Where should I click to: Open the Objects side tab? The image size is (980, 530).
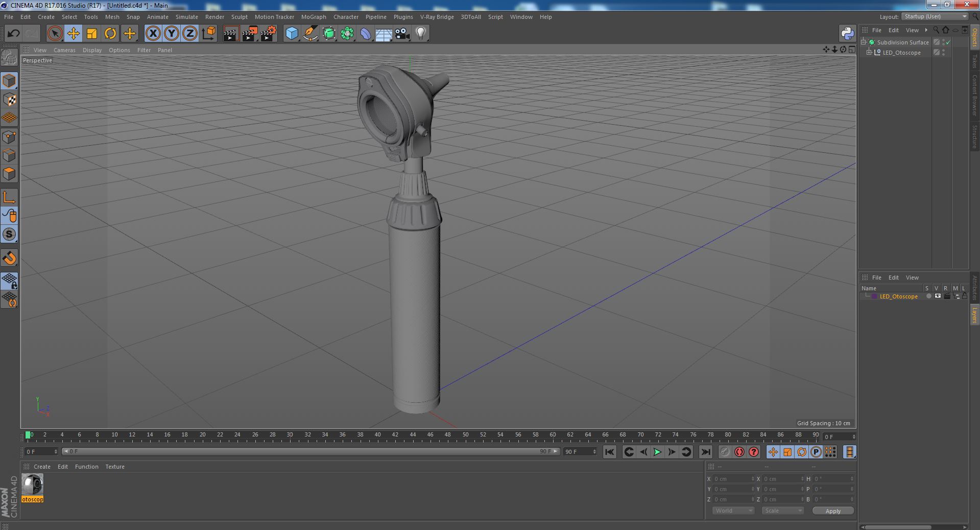pyautogui.click(x=974, y=37)
